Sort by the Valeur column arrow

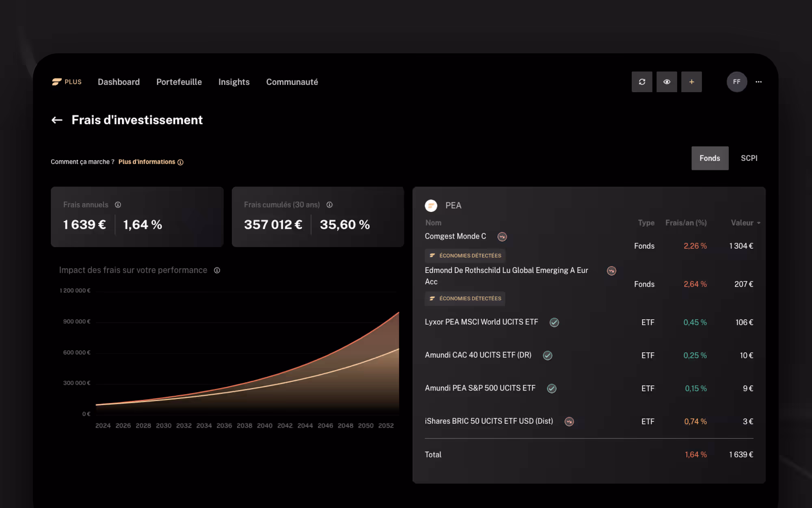tap(758, 223)
